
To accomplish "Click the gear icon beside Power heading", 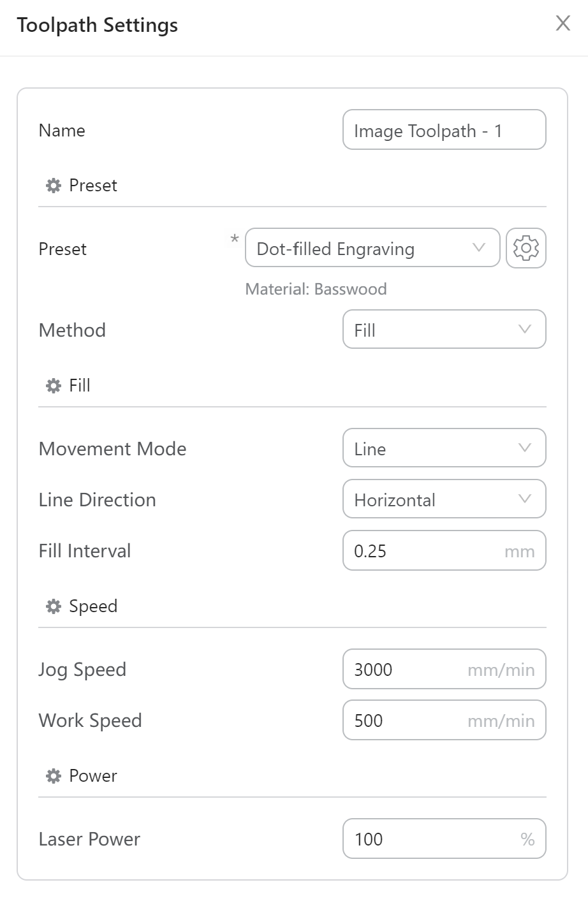I will tap(54, 776).
